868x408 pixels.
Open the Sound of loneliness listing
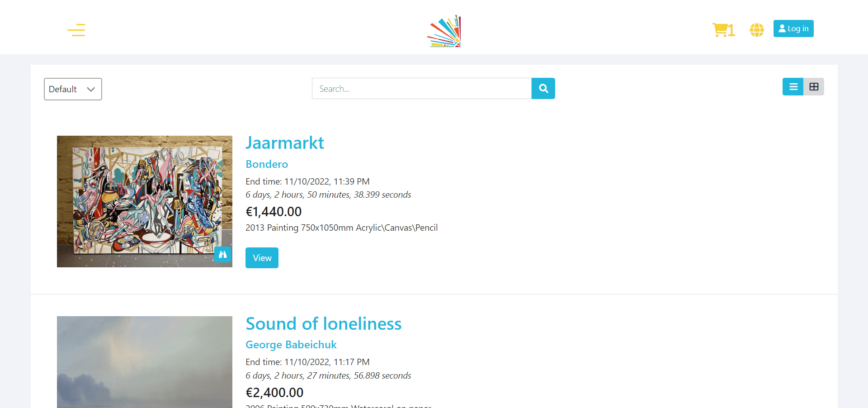[323, 324]
